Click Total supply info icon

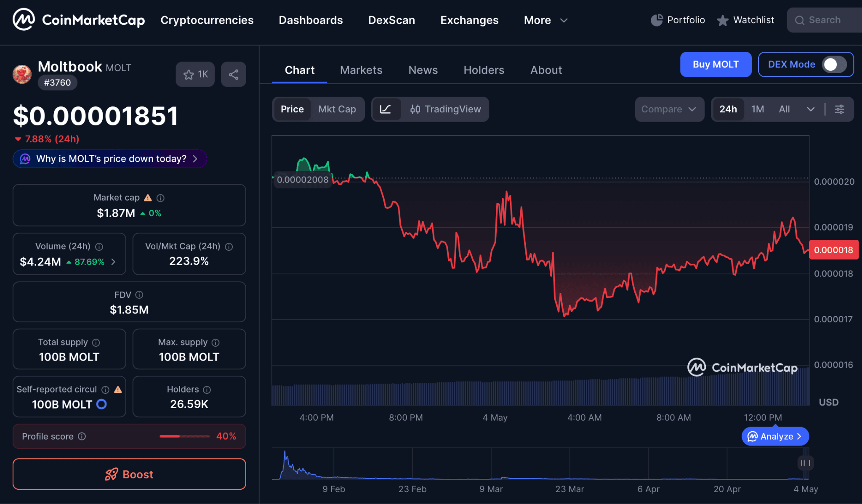point(96,342)
